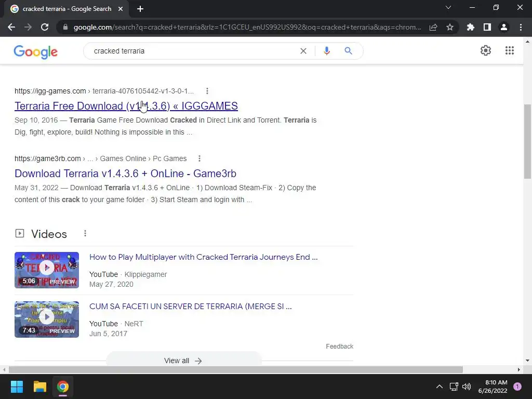This screenshot has height=399, width=532.
Task: View site information lock icon
Action: pyautogui.click(x=65, y=27)
